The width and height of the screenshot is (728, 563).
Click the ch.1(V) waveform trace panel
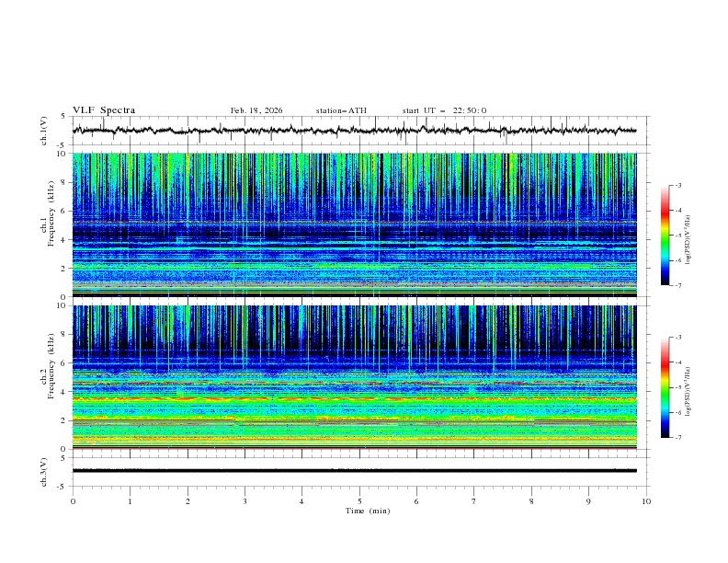tap(358, 131)
